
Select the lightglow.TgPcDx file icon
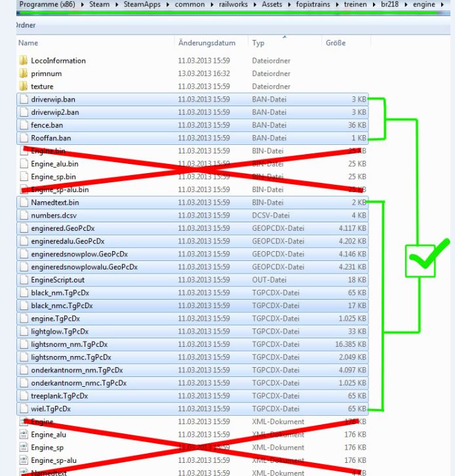24,332
